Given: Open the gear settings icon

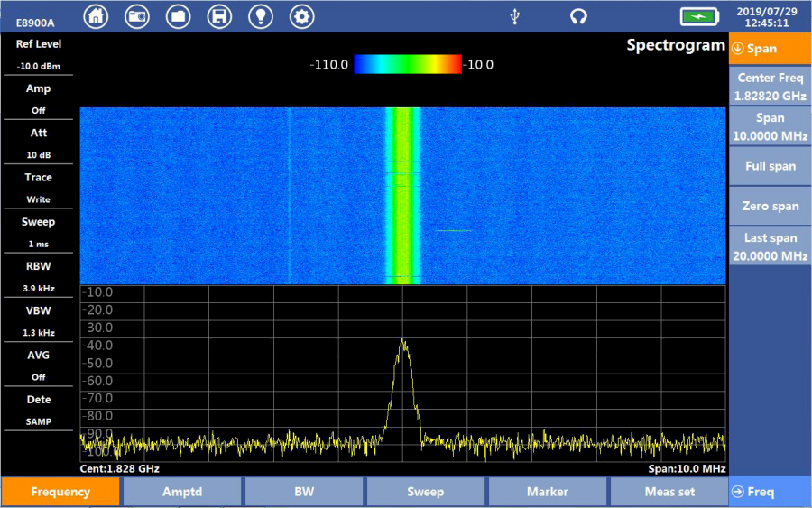Looking at the screenshot, I should [302, 16].
